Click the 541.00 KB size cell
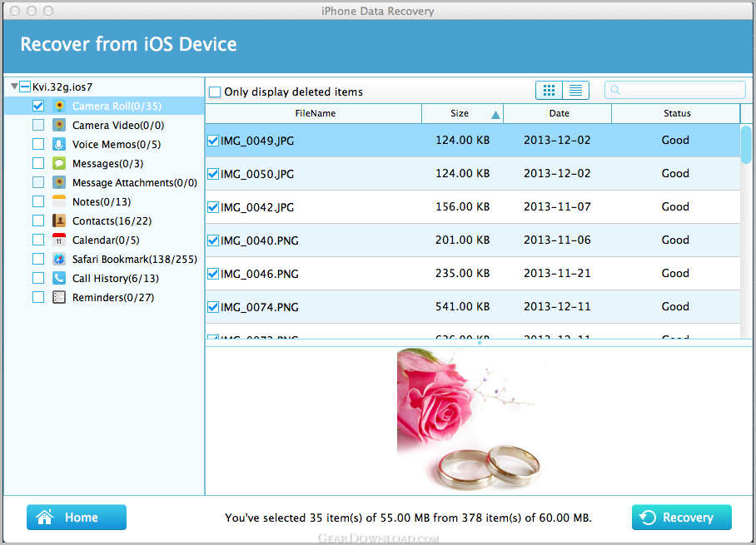This screenshot has width=756, height=545. (x=462, y=306)
